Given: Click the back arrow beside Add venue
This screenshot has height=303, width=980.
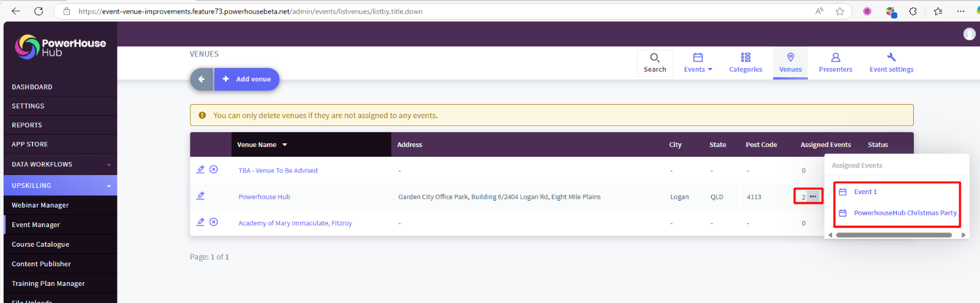Looking at the screenshot, I should [202, 79].
